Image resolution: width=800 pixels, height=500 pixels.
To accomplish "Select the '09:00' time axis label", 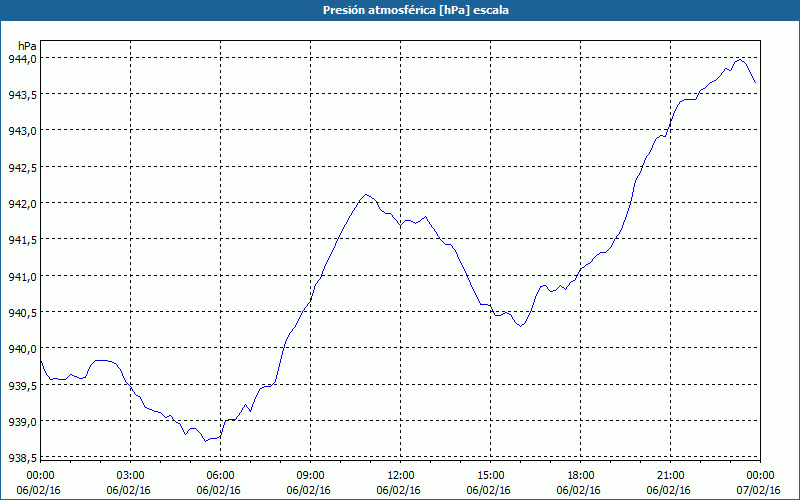I will 310,476.
